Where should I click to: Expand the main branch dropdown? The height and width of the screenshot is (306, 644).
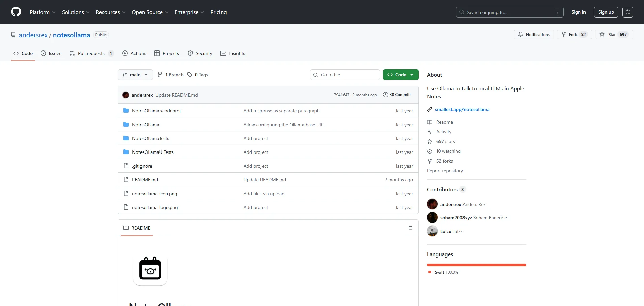[x=135, y=75]
